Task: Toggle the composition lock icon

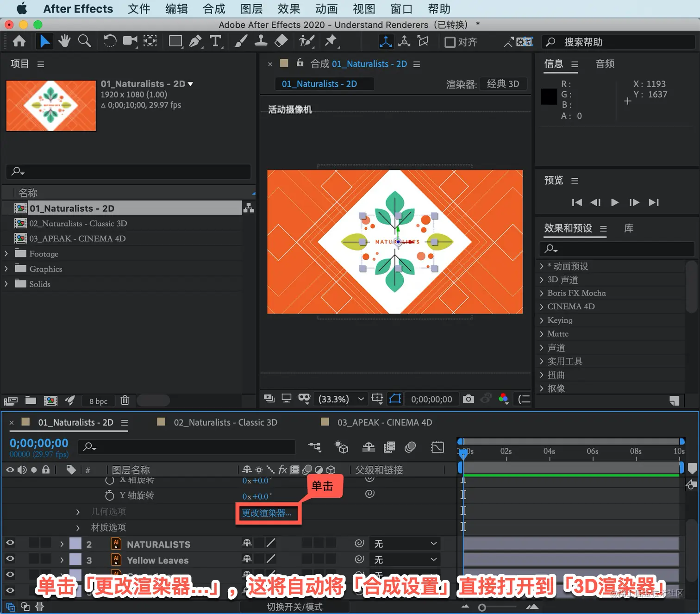Action: tap(300, 63)
